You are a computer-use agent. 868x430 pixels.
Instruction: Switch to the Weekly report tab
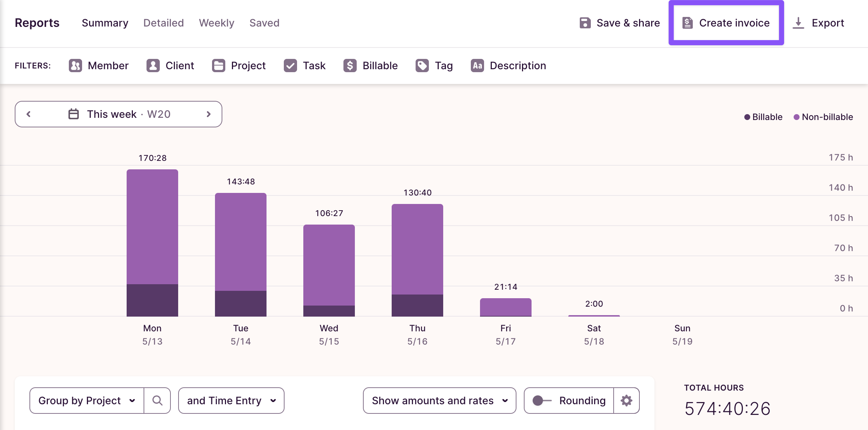pos(216,23)
